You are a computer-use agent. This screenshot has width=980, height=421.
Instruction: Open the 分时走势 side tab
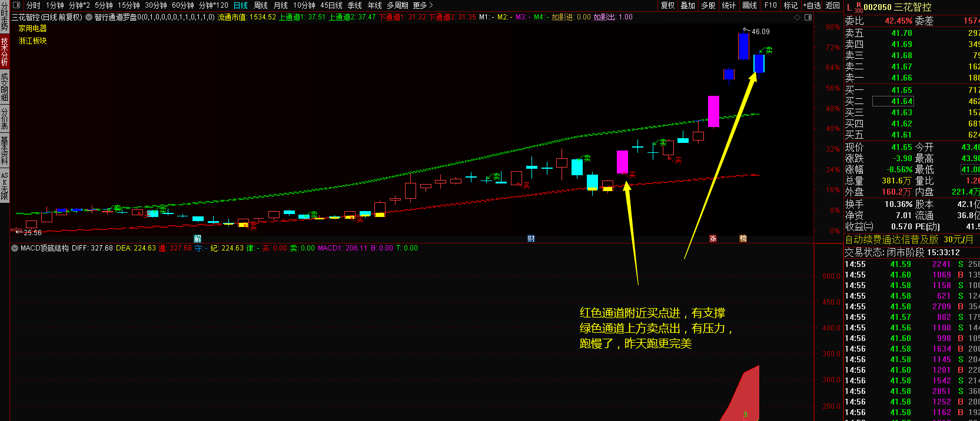point(4,16)
